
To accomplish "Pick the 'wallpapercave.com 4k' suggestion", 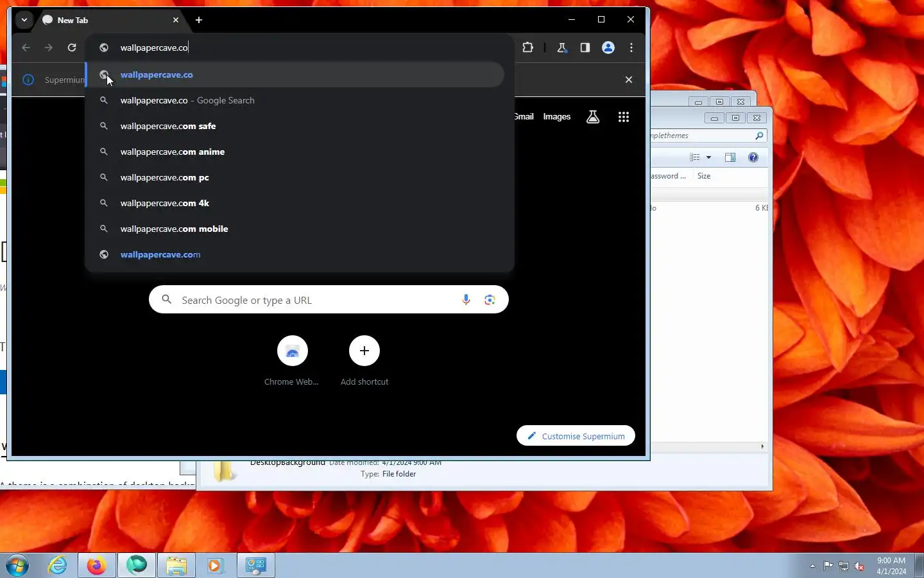I will click(x=295, y=203).
